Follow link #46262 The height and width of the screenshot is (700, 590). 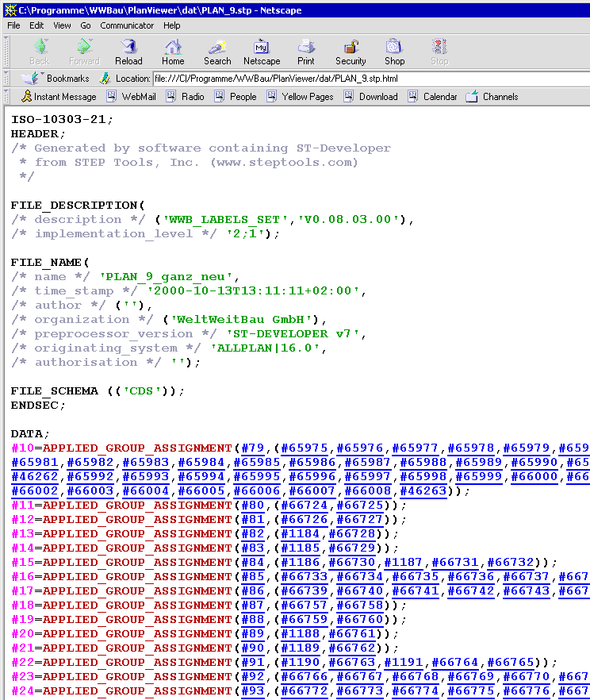point(35,477)
